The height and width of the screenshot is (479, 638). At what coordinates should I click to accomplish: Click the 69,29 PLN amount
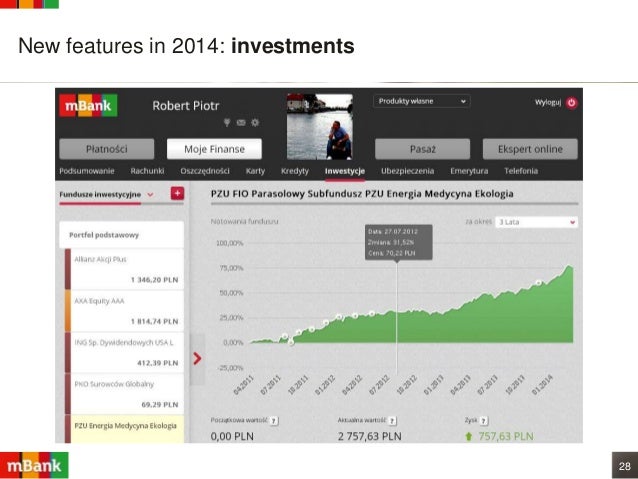[x=160, y=405]
